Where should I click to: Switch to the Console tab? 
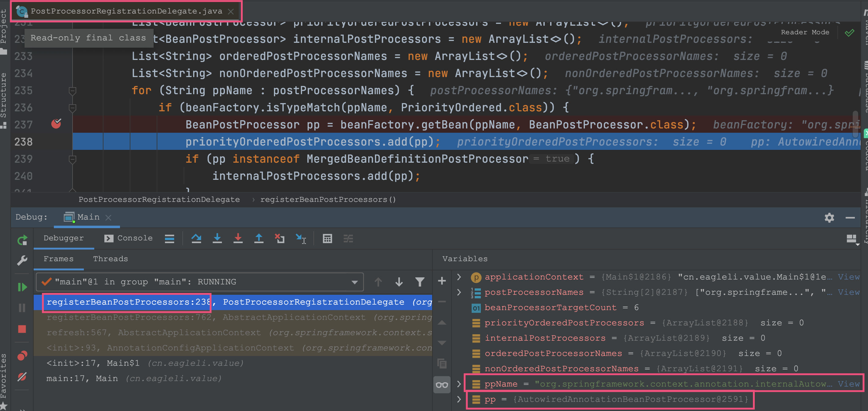[128, 238]
